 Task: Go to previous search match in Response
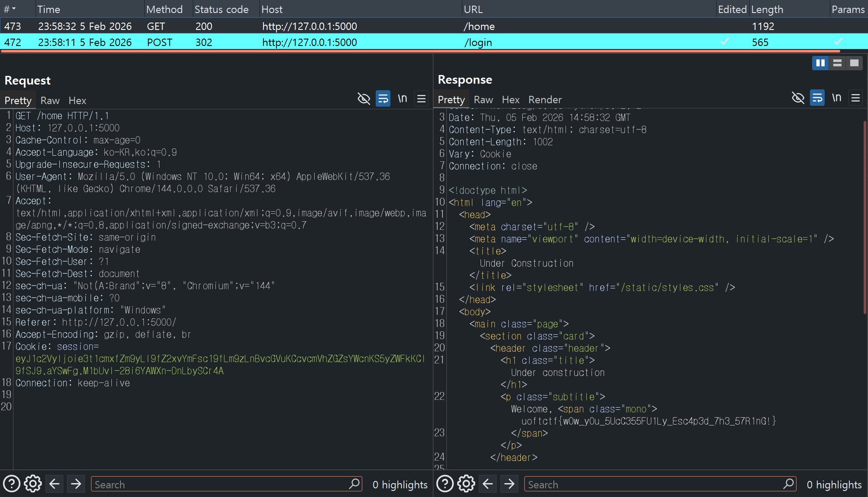488,484
